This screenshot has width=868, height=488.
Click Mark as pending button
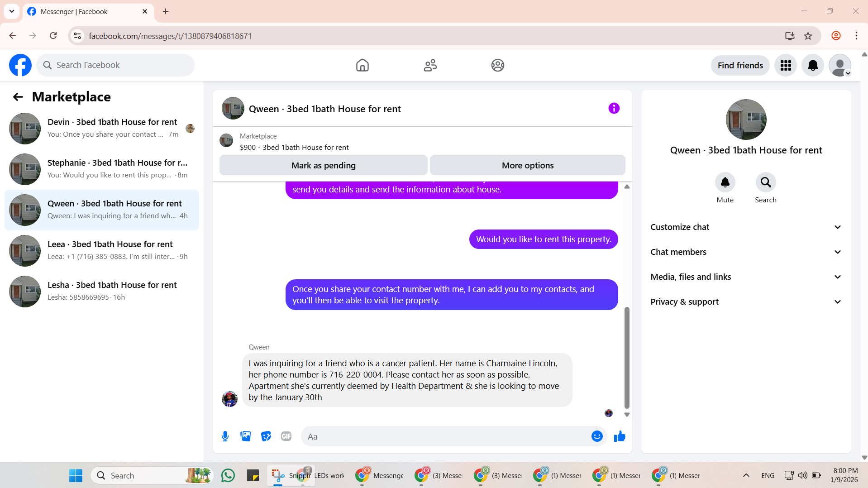click(x=323, y=165)
